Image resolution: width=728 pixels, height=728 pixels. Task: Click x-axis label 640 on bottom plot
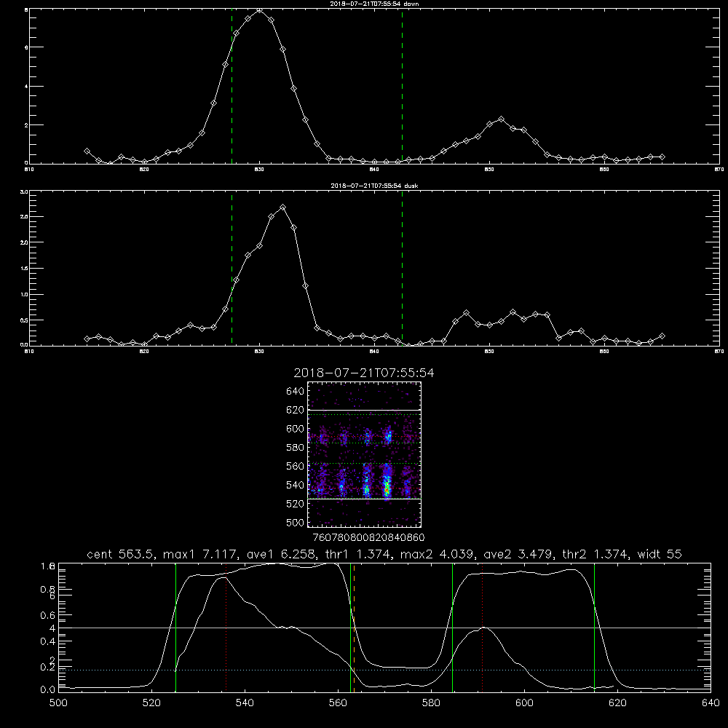pos(711,703)
